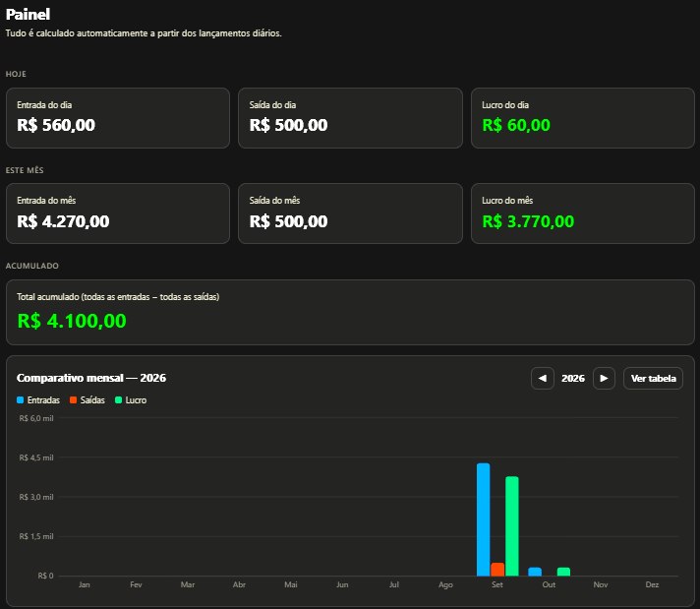Click the 2026 year label between arrows
Image resolution: width=700 pixels, height=609 pixels.
point(573,379)
